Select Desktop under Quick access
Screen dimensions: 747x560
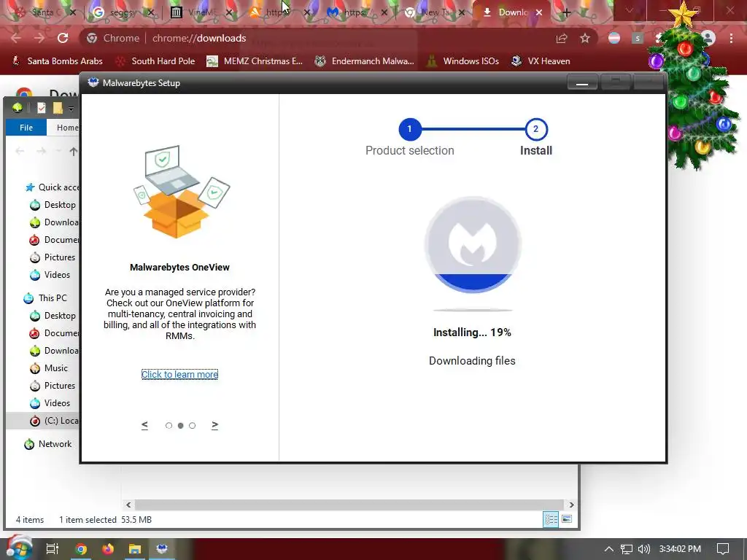(53, 205)
